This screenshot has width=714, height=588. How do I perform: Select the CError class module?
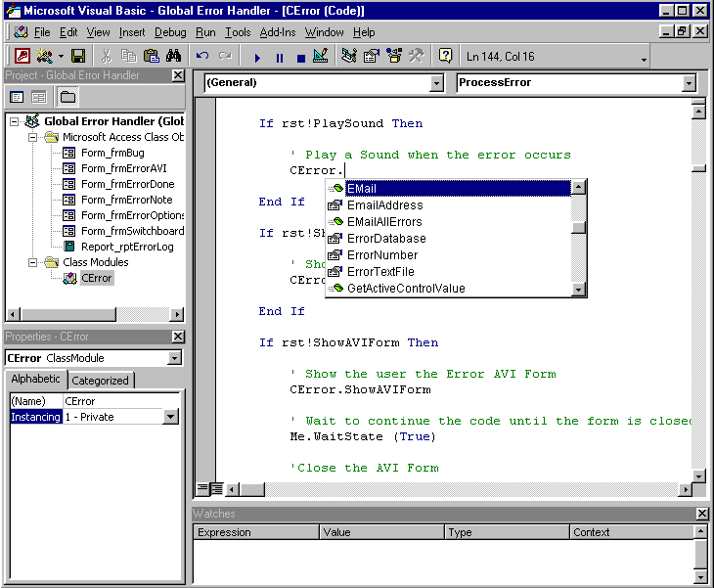[x=96, y=278]
